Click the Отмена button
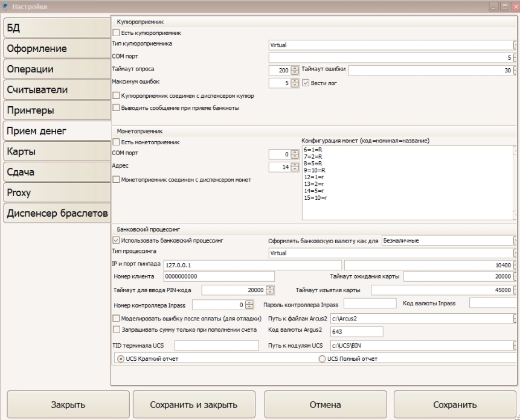 [326, 404]
